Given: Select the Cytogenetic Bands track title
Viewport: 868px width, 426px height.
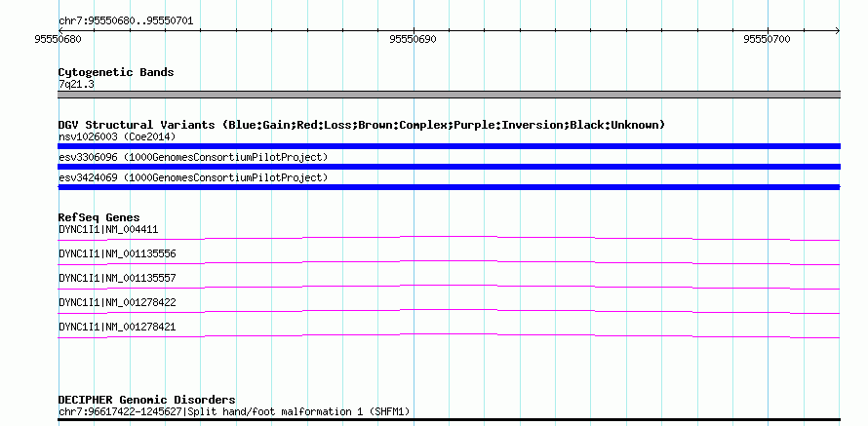Looking at the screenshot, I should point(116,72).
